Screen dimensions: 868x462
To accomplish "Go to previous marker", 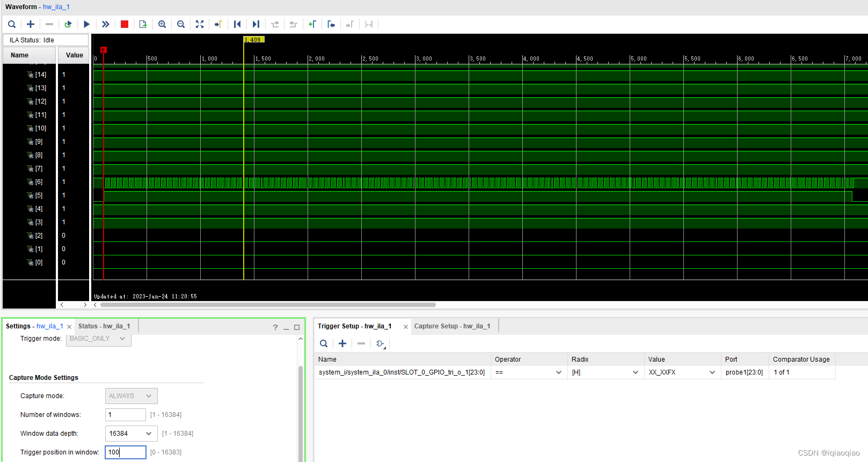I will (x=331, y=24).
